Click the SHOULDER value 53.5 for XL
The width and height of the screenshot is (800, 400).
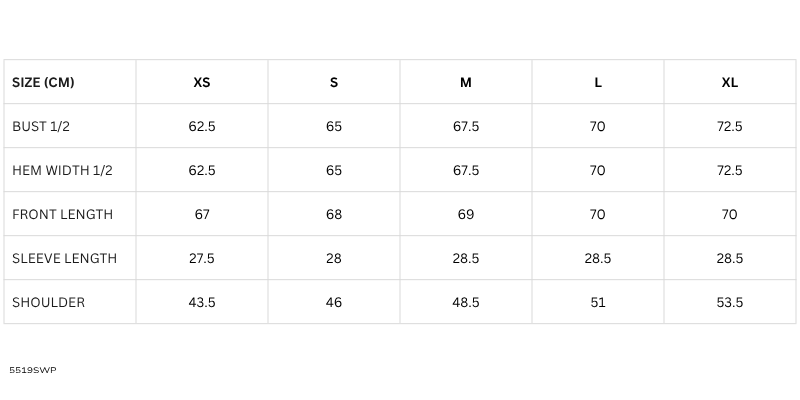730,302
